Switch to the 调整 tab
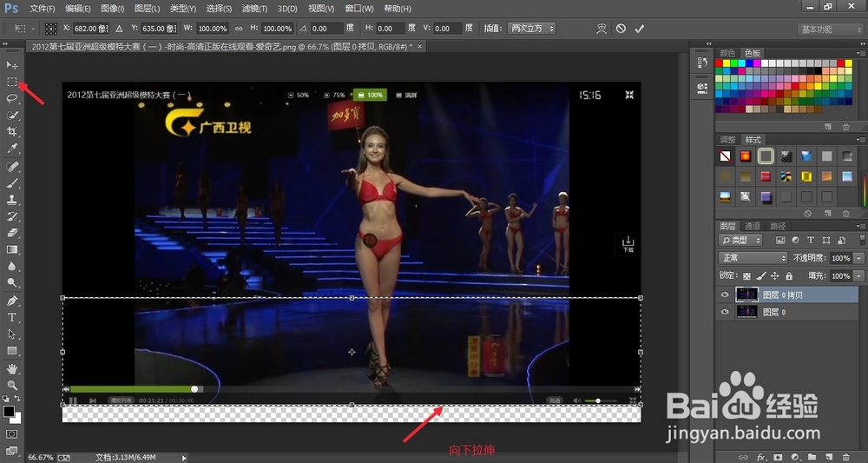 pos(727,140)
